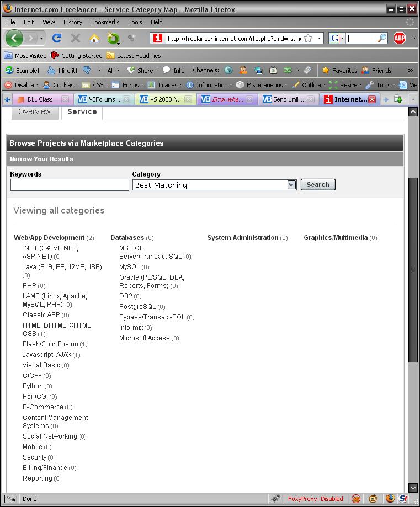Open the Flash/Cold Fusion category link

pos(55,344)
